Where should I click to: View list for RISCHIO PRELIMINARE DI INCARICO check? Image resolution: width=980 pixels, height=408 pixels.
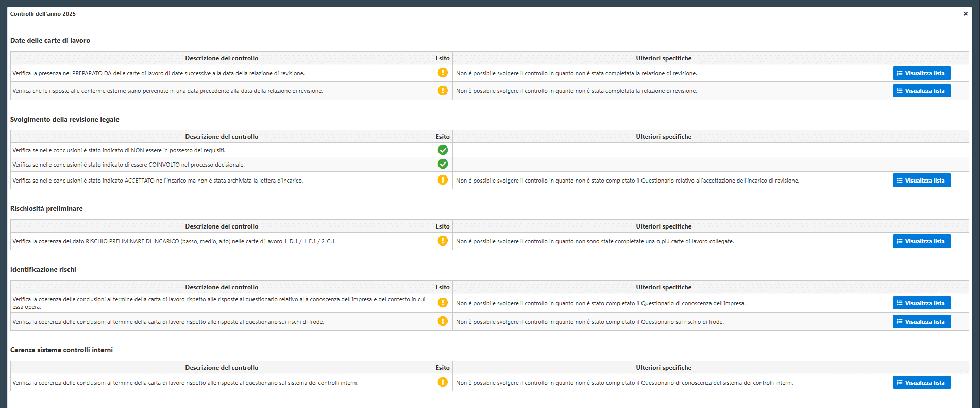(921, 241)
